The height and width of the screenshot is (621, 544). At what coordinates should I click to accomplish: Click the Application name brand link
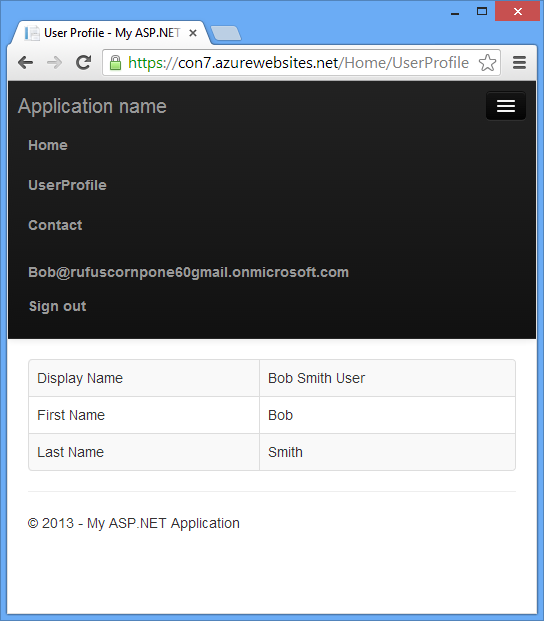point(92,106)
